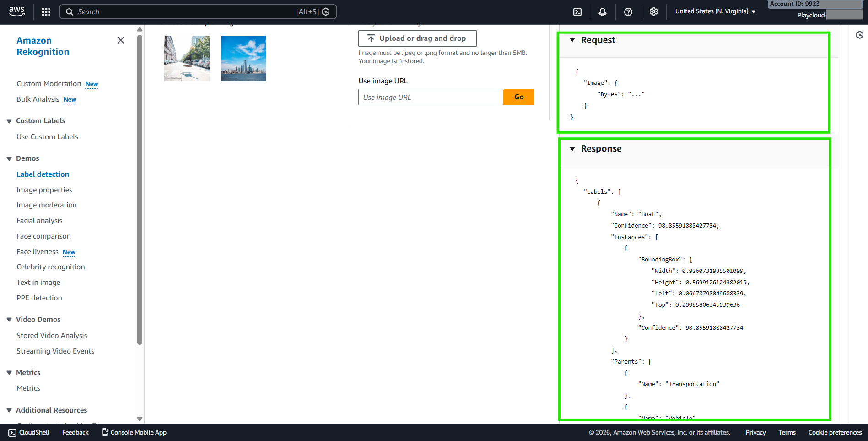868x441 pixels.
Task: Open the AWS services grid menu
Action: [46, 12]
